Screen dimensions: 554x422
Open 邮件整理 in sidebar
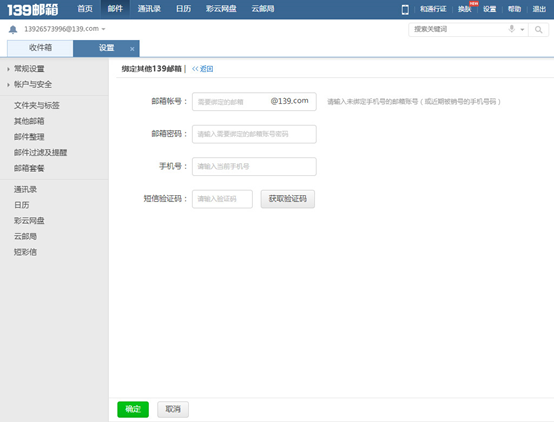pyautogui.click(x=29, y=137)
